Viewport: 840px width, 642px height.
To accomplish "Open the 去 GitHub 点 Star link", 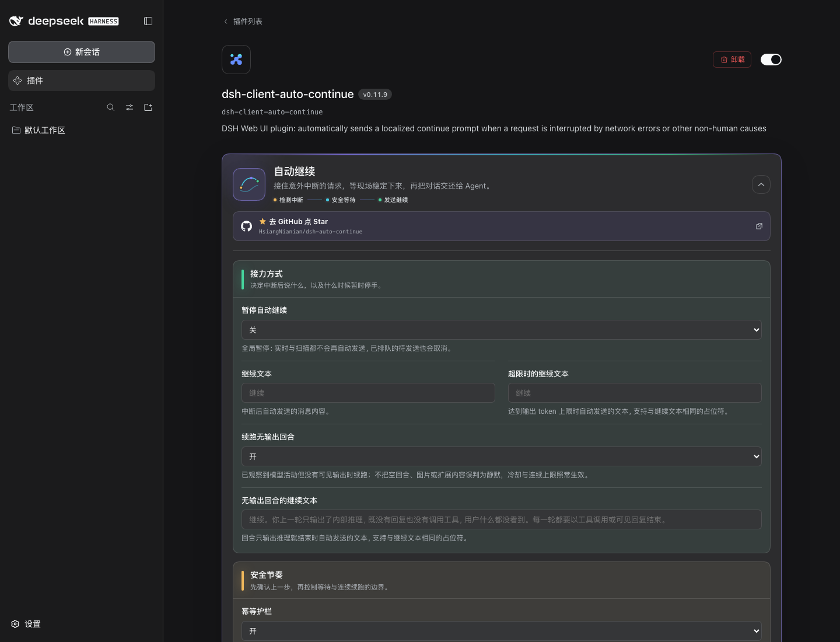I will (x=502, y=226).
